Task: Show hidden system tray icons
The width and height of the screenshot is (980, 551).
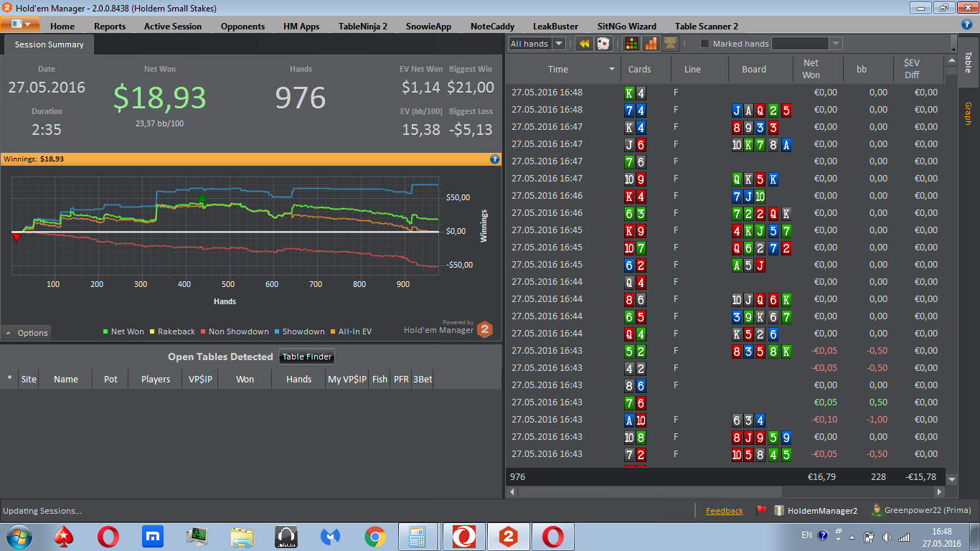Action: coord(852,536)
